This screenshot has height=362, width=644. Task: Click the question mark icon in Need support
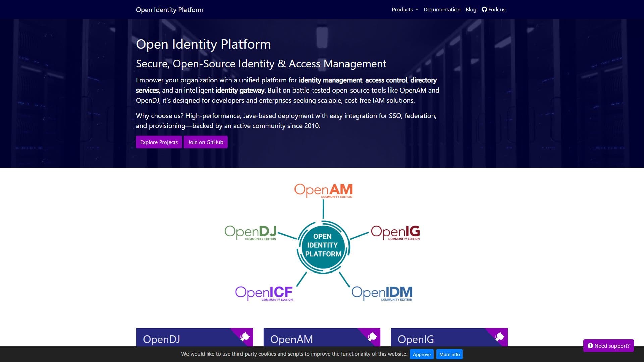pos(590,346)
